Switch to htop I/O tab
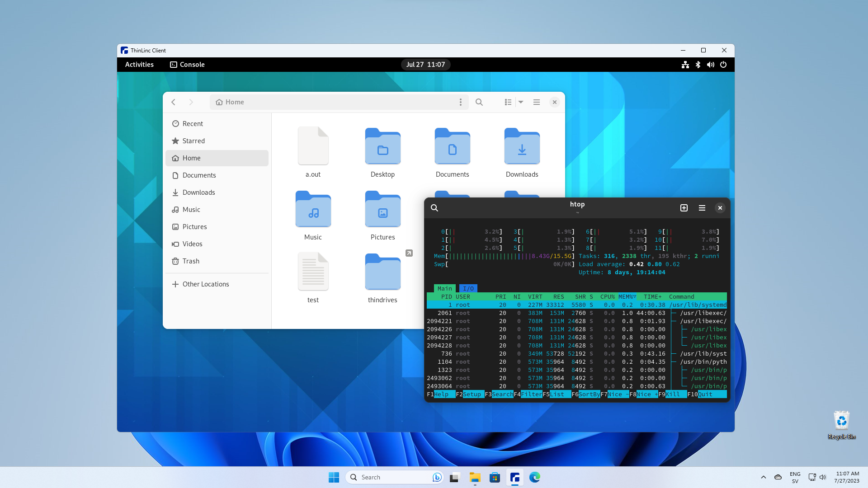The height and width of the screenshot is (488, 868). click(x=468, y=288)
